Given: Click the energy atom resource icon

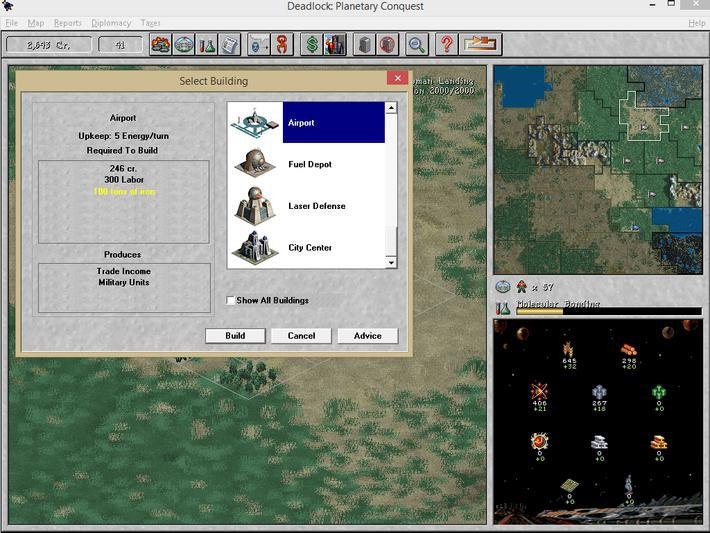Looking at the screenshot, I should click(x=539, y=391).
